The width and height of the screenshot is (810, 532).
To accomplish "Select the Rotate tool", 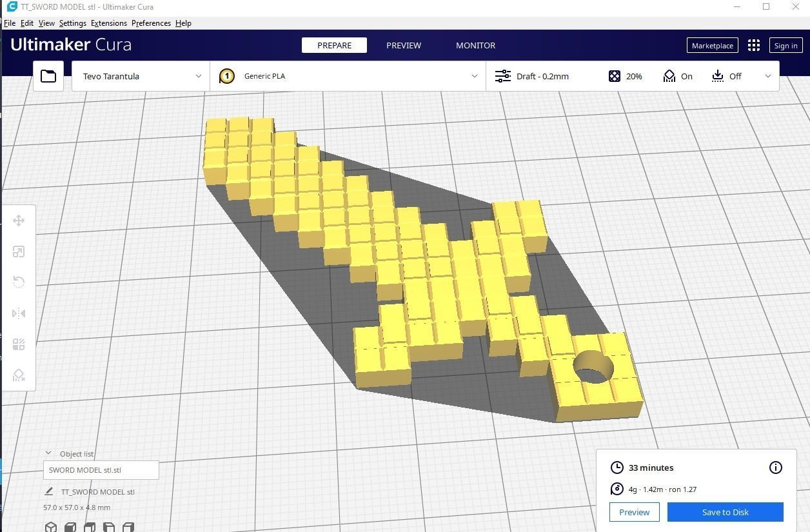I will (x=19, y=282).
